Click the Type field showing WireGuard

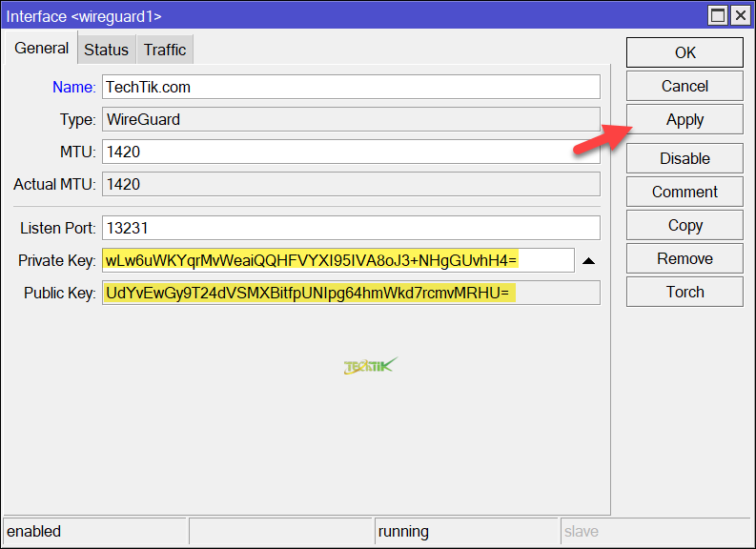pos(351,119)
